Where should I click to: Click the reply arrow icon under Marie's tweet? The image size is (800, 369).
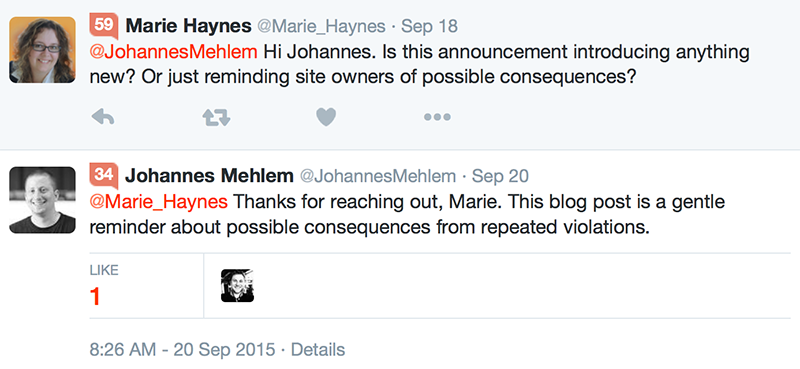point(103,118)
